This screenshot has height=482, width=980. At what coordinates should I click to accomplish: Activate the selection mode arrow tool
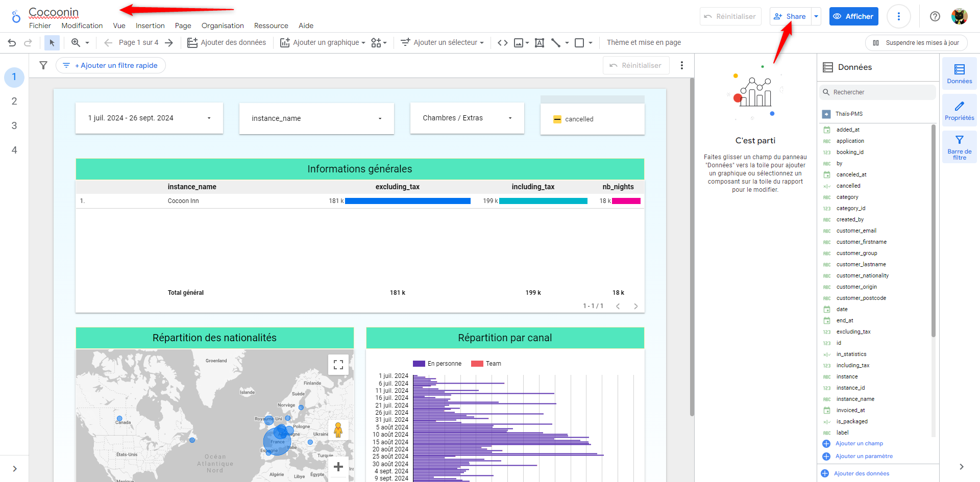coord(52,43)
